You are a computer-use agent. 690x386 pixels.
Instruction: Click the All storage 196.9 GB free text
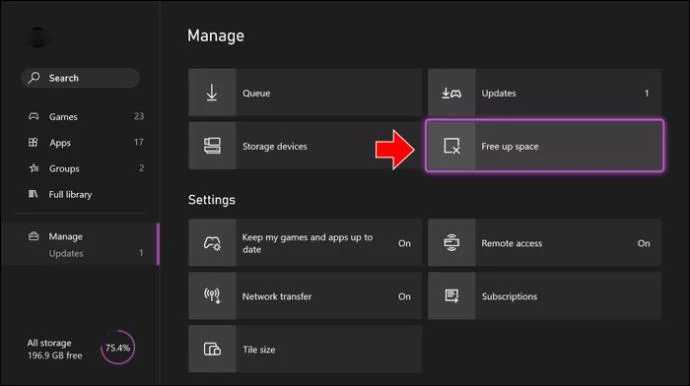(x=55, y=349)
